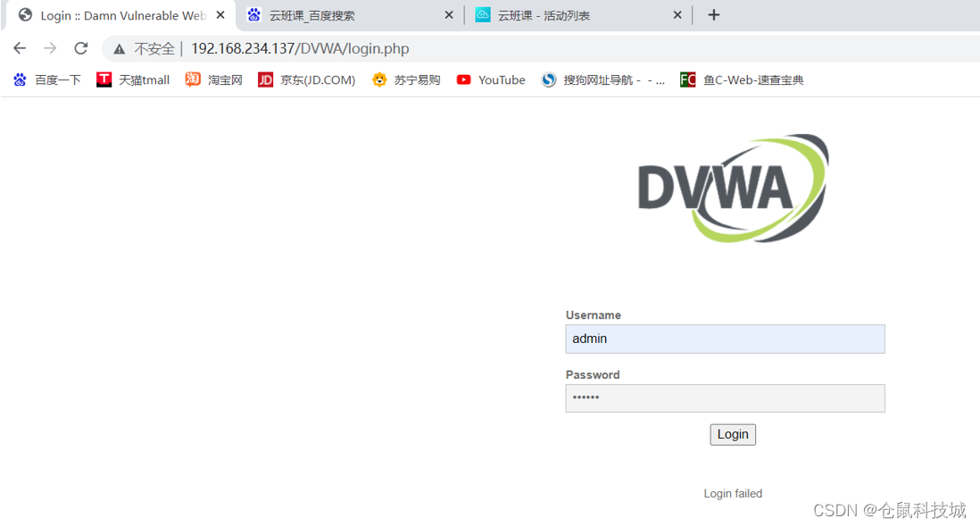This screenshot has height=527, width=980.
Task: Reload the DVWA login page
Action: 81,48
